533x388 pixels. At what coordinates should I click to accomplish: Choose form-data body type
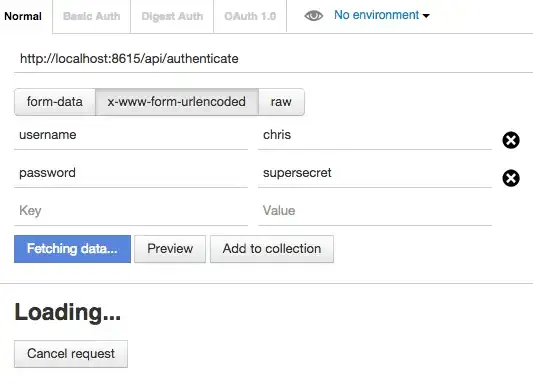click(55, 102)
